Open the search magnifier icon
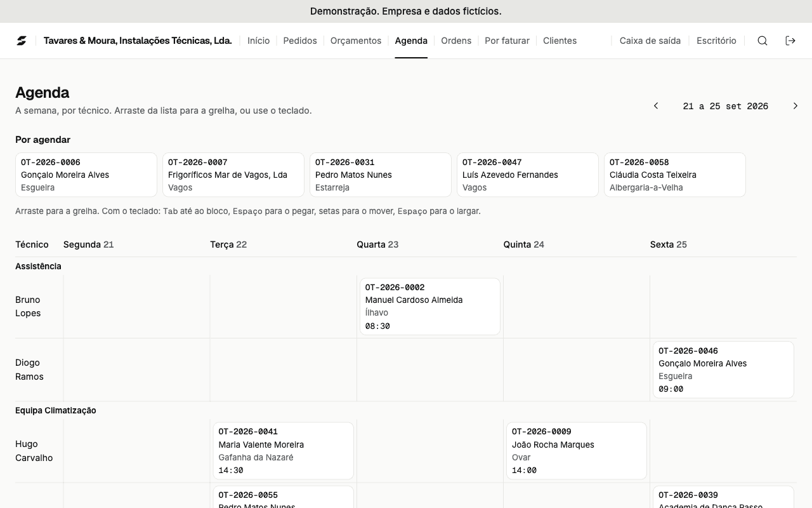The width and height of the screenshot is (812, 508). click(x=763, y=41)
